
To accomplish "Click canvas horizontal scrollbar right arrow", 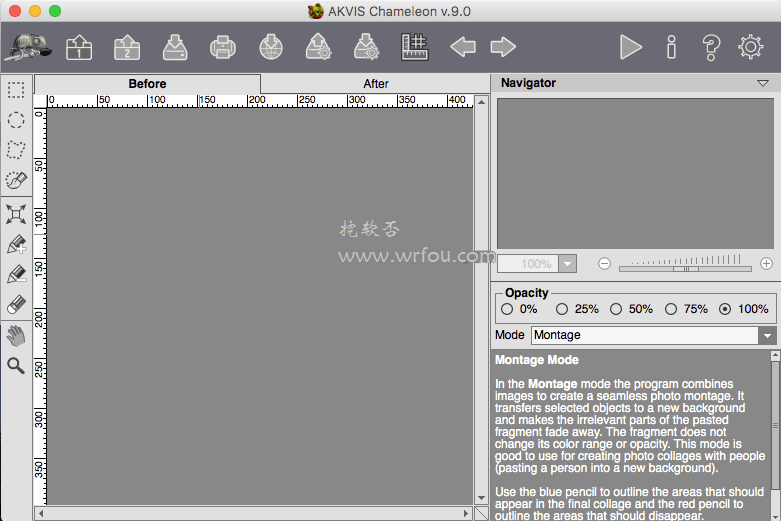I will [x=466, y=513].
